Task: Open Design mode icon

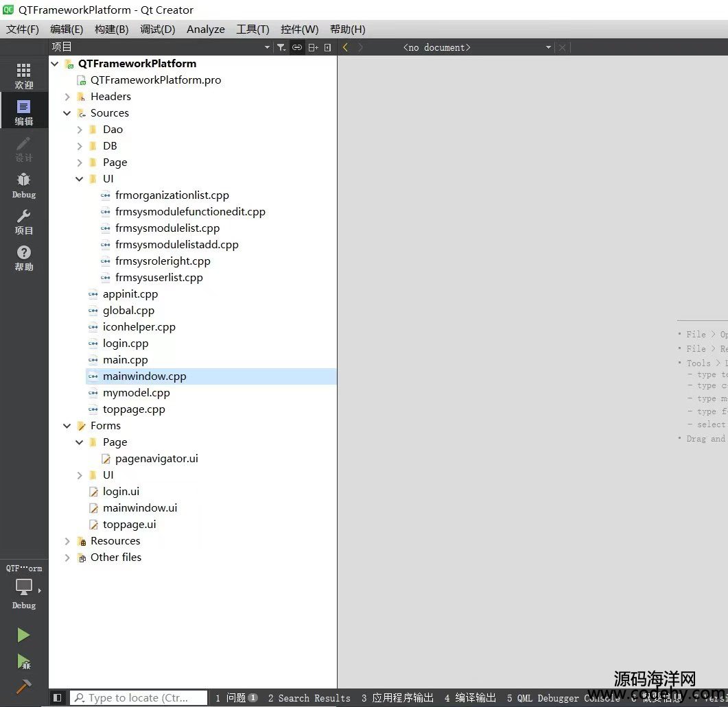Action: [24, 148]
